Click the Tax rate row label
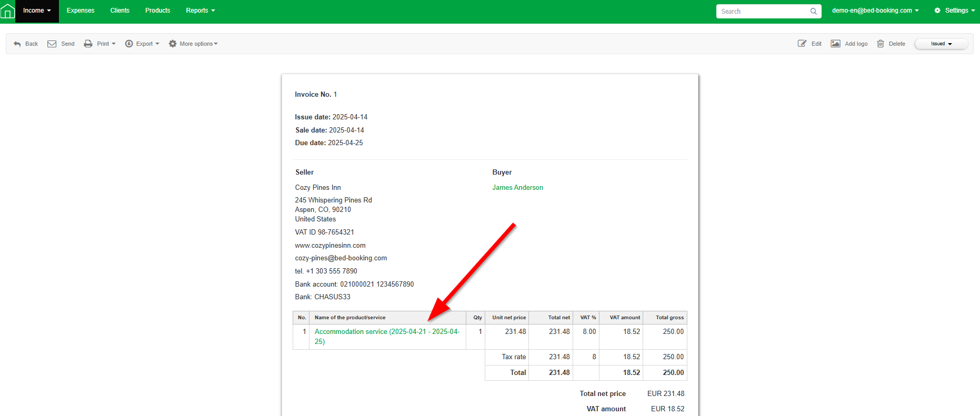The image size is (980, 416). (x=514, y=357)
